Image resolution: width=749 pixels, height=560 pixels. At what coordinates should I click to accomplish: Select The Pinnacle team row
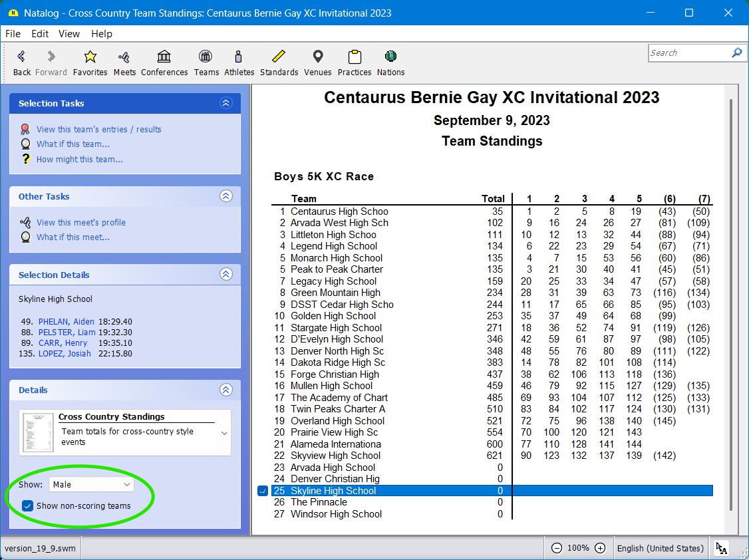tap(492, 502)
